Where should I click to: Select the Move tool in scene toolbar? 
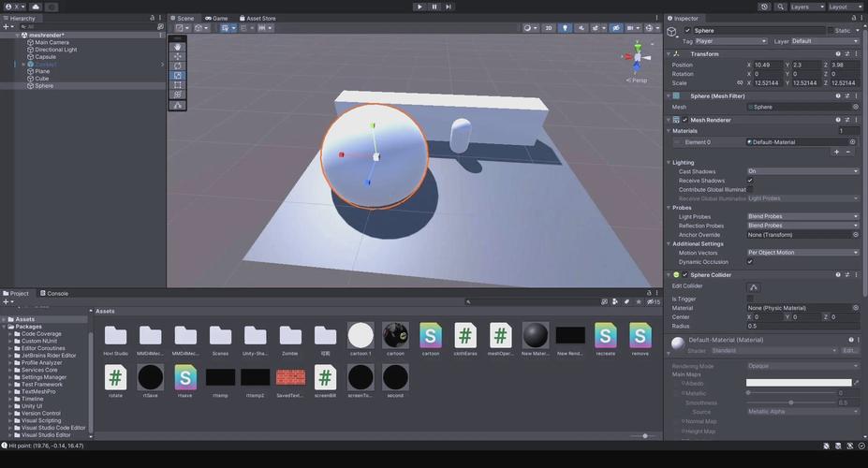click(177, 56)
